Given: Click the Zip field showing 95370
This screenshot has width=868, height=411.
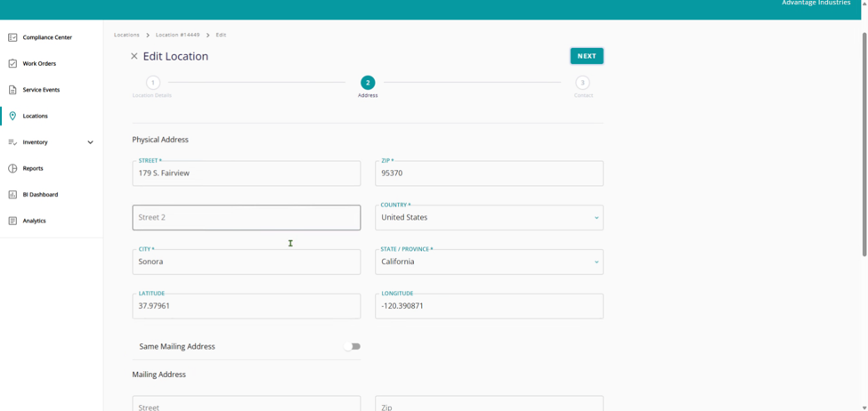Looking at the screenshot, I should tap(490, 173).
